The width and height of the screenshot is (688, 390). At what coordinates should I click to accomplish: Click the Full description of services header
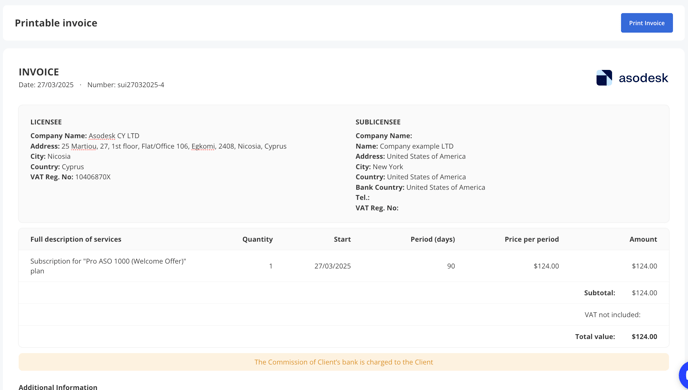pyautogui.click(x=76, y=239)
